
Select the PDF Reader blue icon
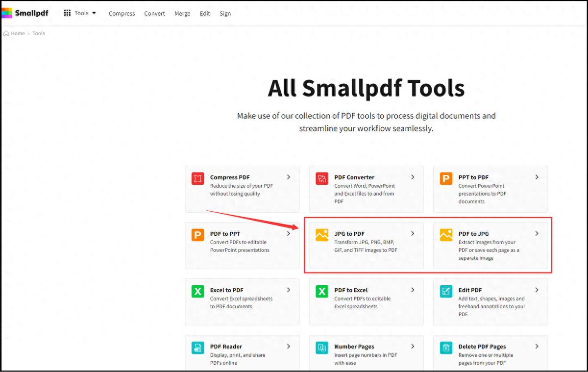[197, 347]
